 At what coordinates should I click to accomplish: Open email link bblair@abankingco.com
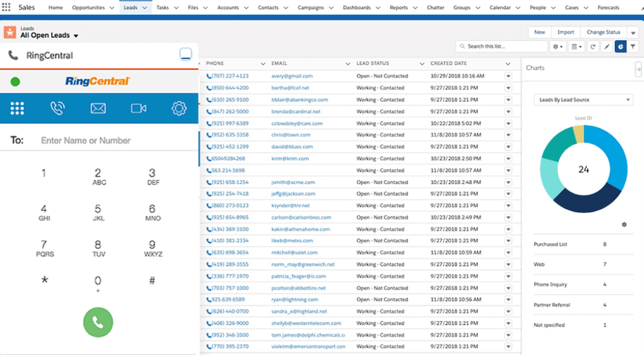[299, 100]
